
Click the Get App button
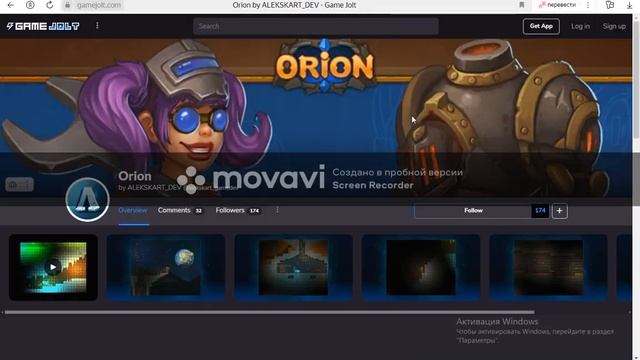541,26
